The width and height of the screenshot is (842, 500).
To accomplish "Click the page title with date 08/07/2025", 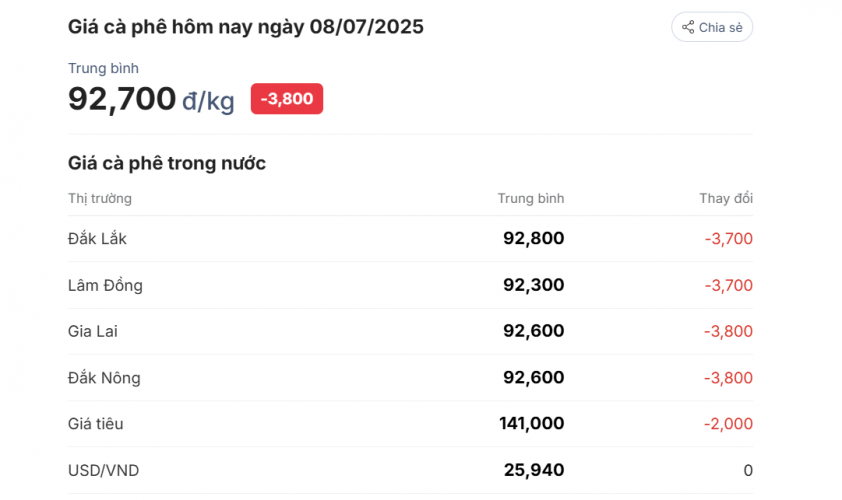I will [x=246, y=27].
